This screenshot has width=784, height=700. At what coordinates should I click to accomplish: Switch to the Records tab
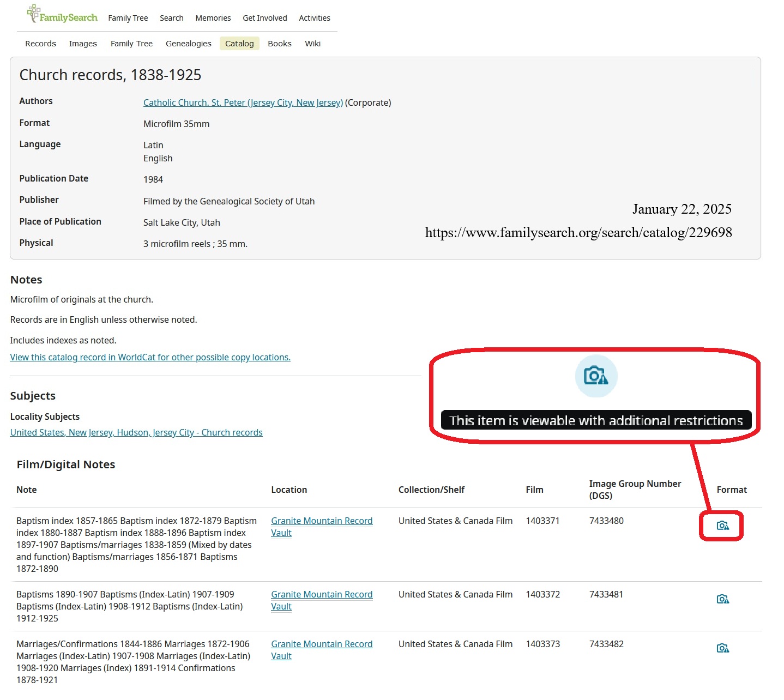(40, 44)
